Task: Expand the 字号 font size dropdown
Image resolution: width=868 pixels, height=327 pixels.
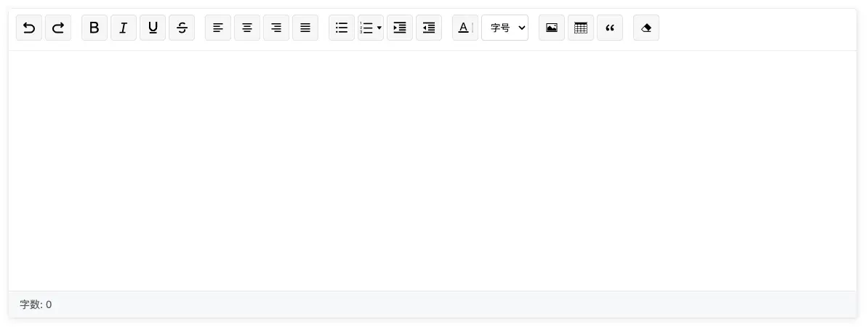Action: tap(505, 28)
